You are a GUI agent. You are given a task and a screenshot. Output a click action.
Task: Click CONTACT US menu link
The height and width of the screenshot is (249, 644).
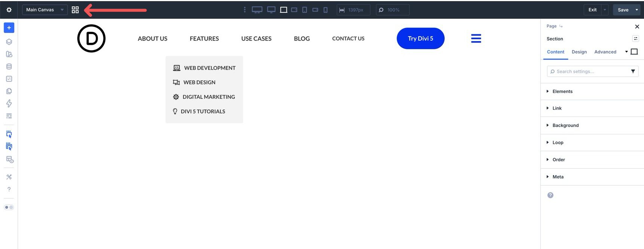(x=348, y=38)
